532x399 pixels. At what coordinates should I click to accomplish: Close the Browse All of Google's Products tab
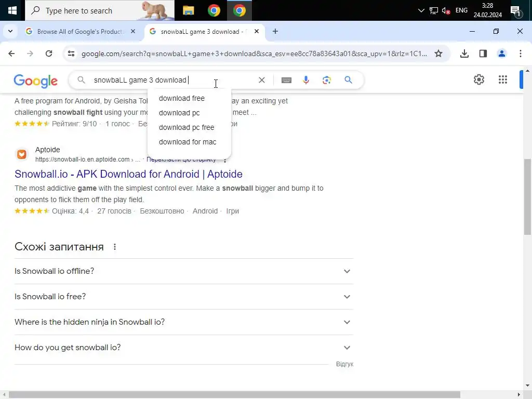(x=133, y=31)
